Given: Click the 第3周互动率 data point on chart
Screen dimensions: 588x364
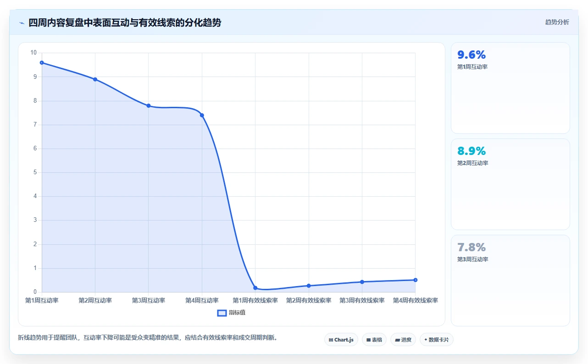Looking at the screenshot, I should tap(149, 105).
